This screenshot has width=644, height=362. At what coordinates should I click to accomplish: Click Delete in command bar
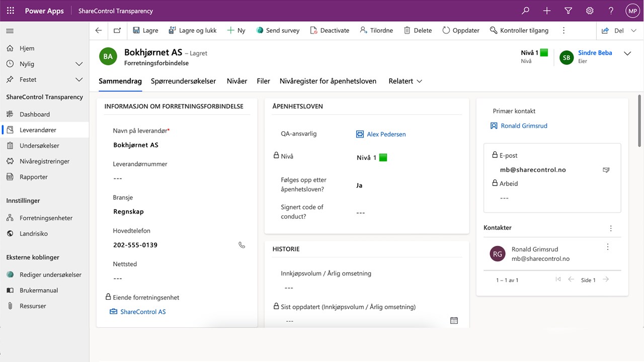tap(418, 30)
